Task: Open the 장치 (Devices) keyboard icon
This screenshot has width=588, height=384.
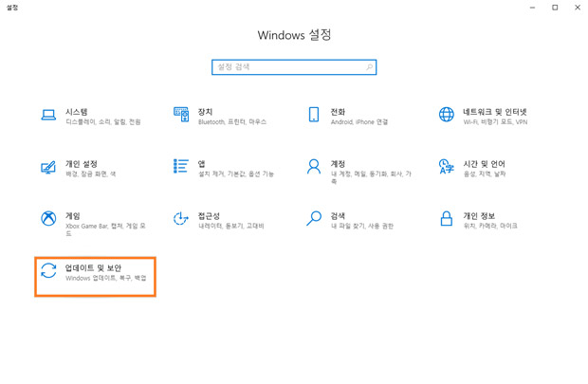Action: (x=181, y=115)
